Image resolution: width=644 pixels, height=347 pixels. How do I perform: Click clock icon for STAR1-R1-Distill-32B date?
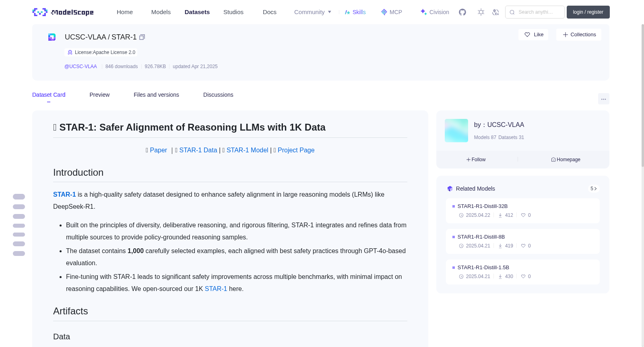point(461,215)
